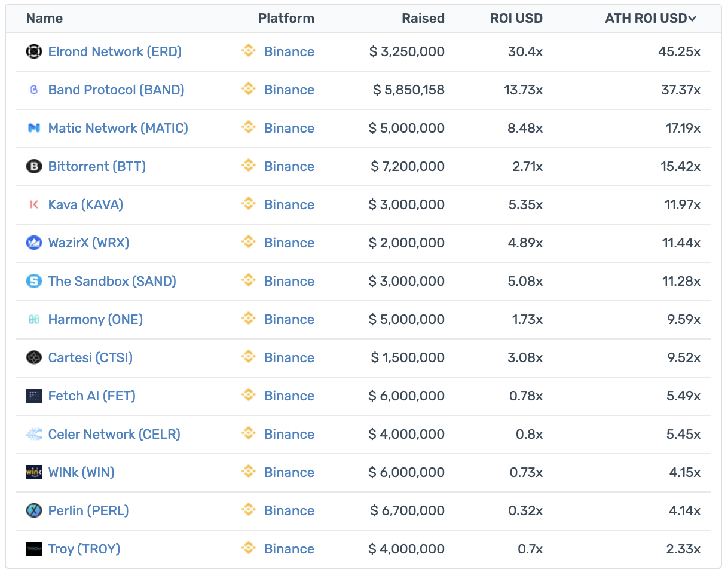Open the Fetch AI (FET) link

(92, 396)
